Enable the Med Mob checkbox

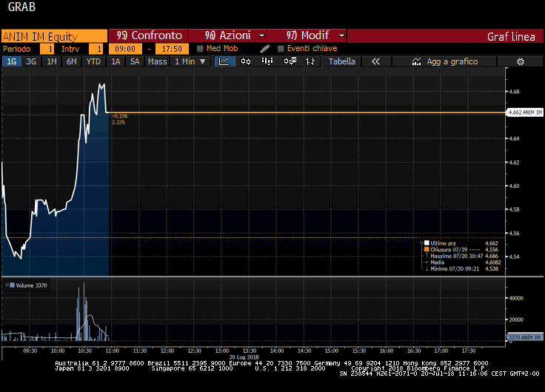point(200,49)
